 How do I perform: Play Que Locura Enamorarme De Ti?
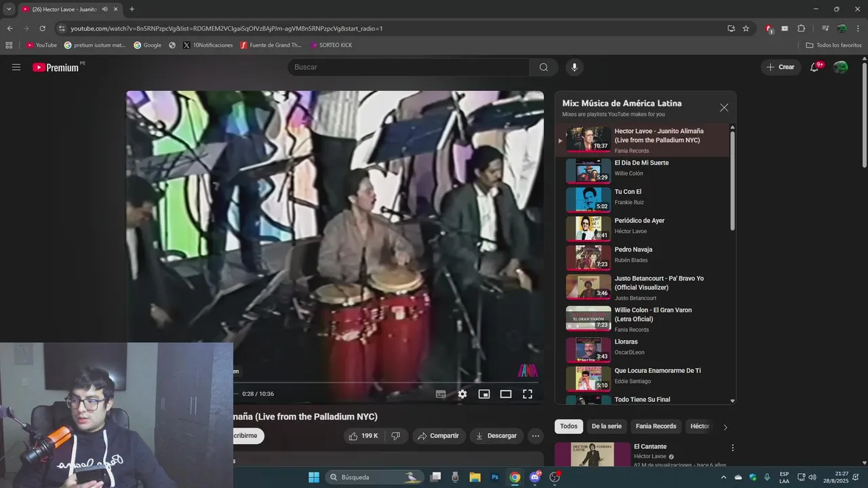click(642, 378)
